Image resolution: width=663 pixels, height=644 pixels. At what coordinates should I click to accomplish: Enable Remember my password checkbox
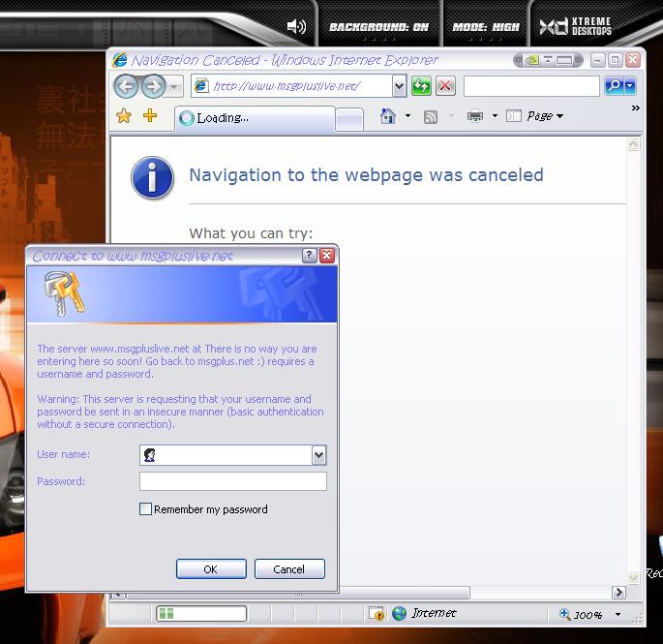point(146,509)
